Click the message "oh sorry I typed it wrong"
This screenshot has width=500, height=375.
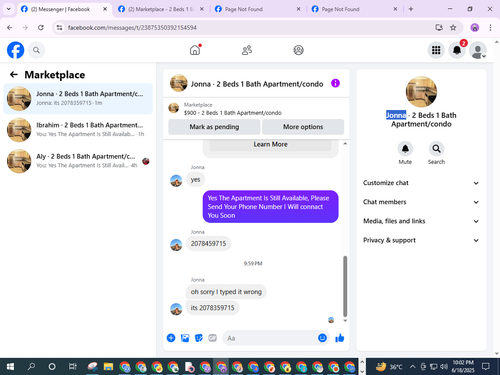click(x=226, y=292)
